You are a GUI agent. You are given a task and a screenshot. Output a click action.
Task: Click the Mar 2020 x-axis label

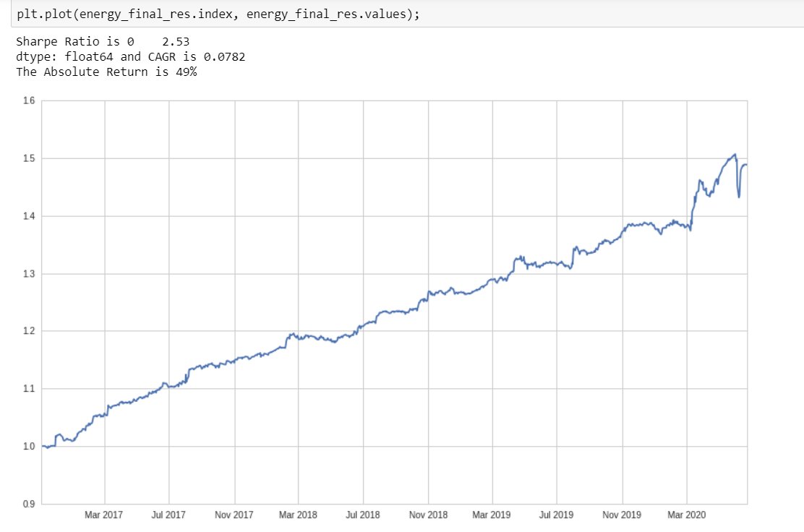[685, 515]
